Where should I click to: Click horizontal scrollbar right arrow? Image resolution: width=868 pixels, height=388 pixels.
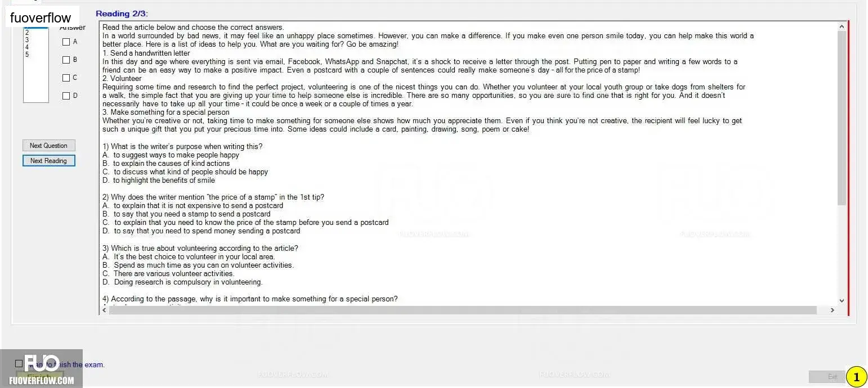pos(833,310)
